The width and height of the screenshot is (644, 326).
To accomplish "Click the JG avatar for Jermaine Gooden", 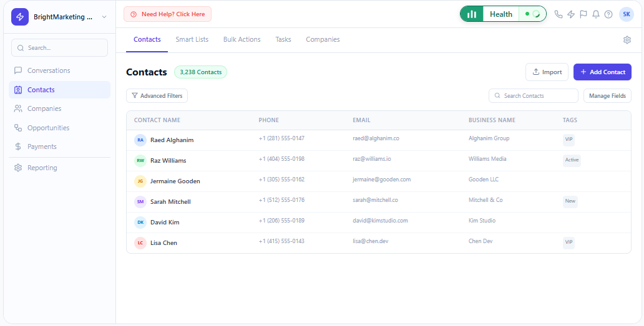I will (x=140, y=181).
